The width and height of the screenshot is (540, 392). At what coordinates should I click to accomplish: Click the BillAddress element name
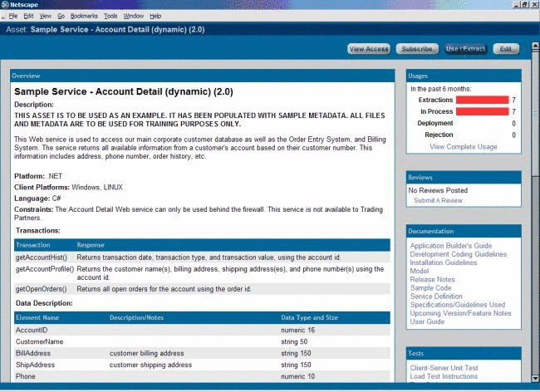point(32,353)
